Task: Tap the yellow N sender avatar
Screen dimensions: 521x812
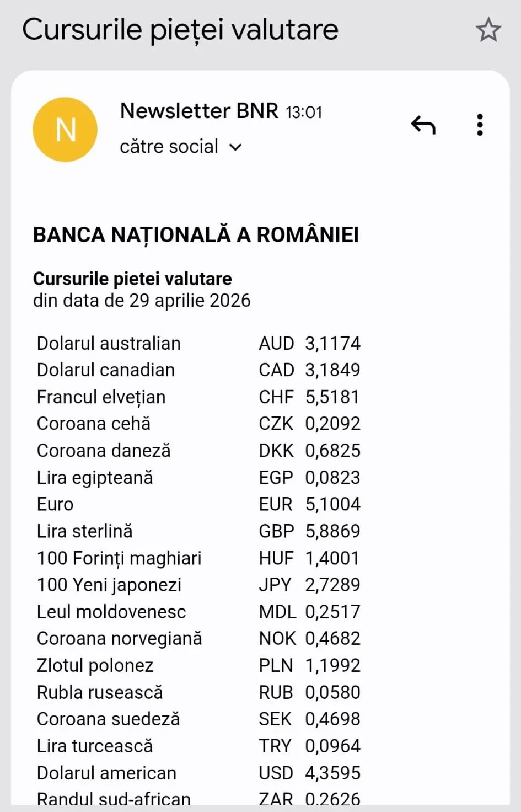Action: point(65,130)
